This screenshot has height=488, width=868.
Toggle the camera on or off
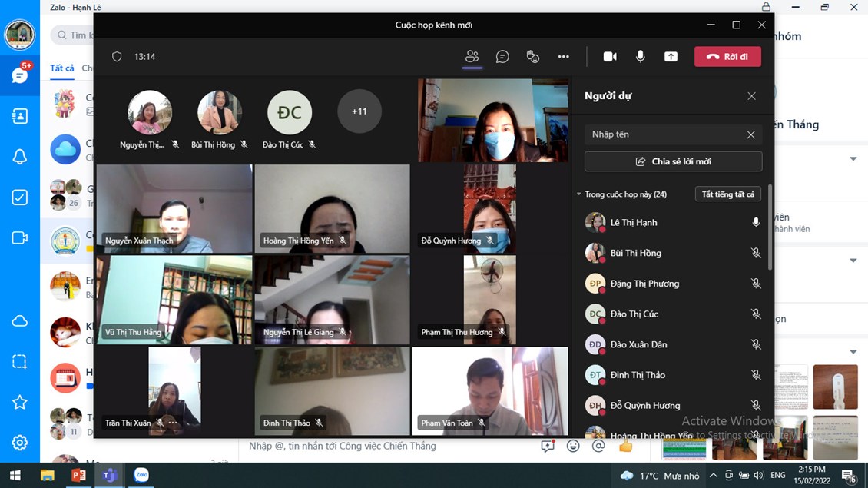coord(610,57)
